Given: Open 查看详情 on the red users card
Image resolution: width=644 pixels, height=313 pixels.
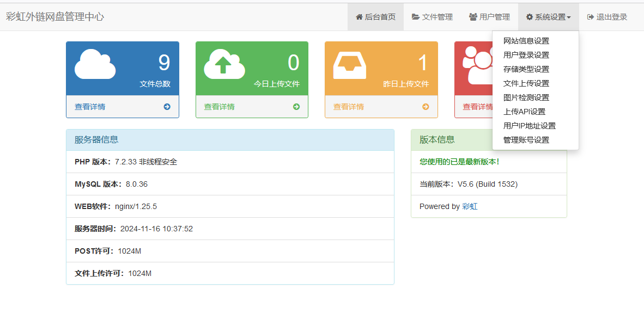Looking at the screenshot, I should (477, 107).
